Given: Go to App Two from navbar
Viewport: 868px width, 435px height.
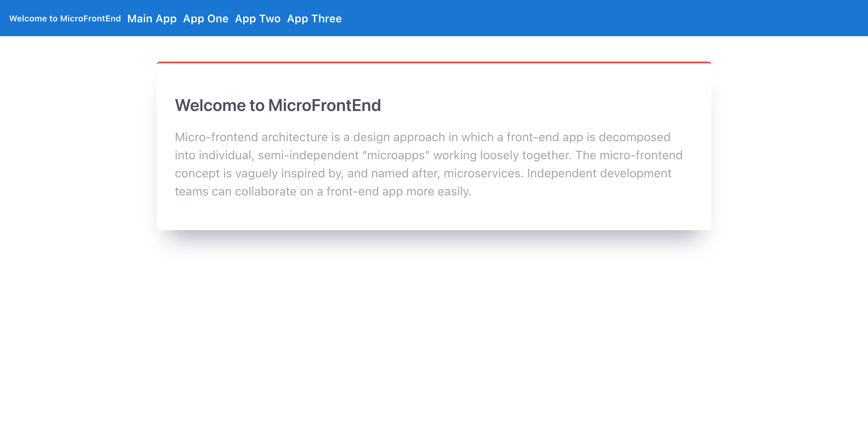Looking at the screenshot, I should tap(257, 18).
